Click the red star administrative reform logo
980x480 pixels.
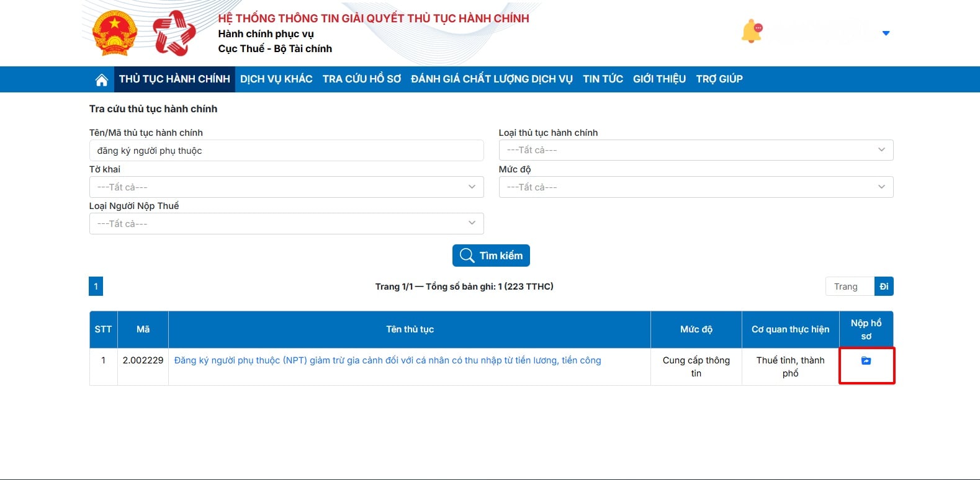(x=174, y=33)
